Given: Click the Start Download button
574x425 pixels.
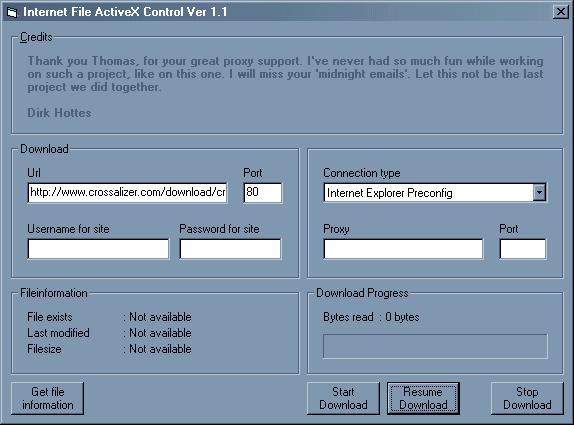Looking at the screenshot, I should [x=343, y=398].
